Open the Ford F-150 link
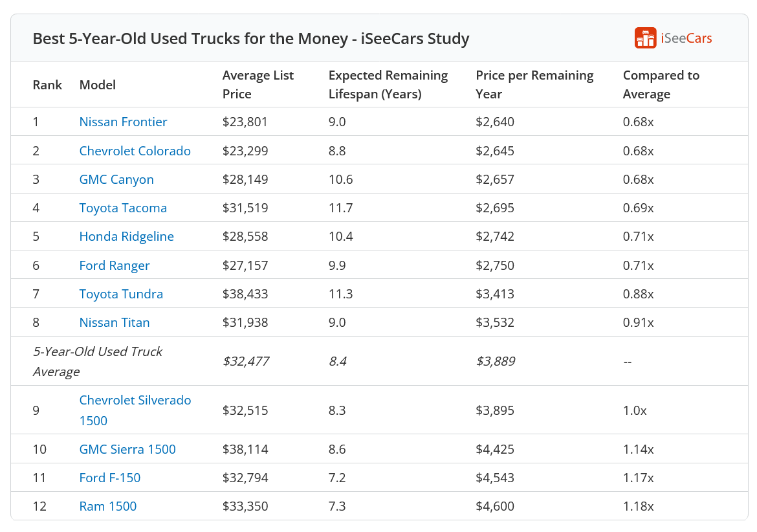This screenshot has height=532, width=757. pyautogui.click(x=109, y=478)
